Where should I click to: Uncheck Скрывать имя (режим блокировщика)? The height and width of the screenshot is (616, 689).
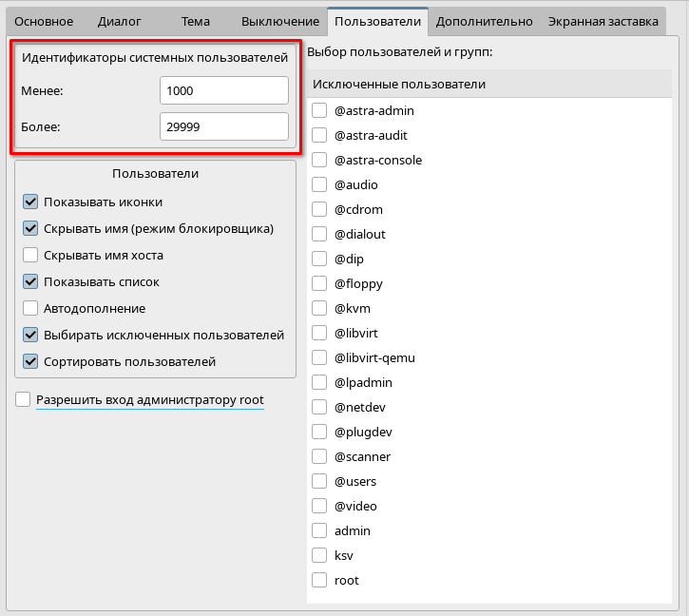point(30,229)
